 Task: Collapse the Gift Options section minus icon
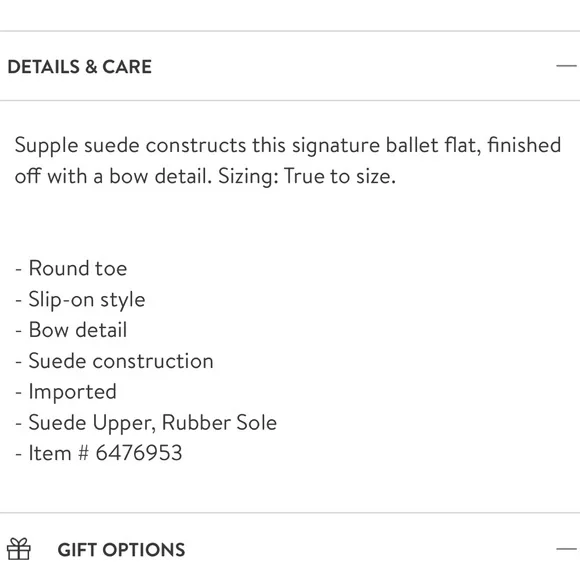coord(566,549)
